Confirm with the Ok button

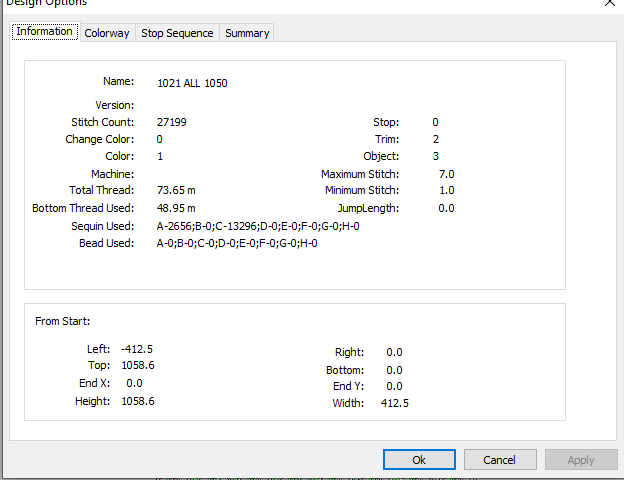419,460
